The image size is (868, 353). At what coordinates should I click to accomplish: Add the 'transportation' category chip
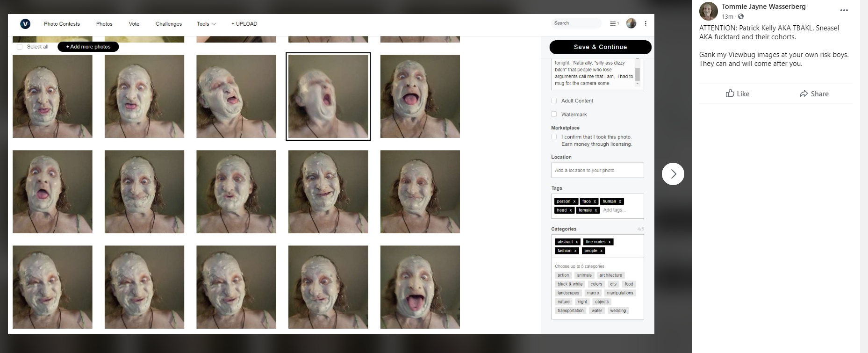(x=571, y=311)
